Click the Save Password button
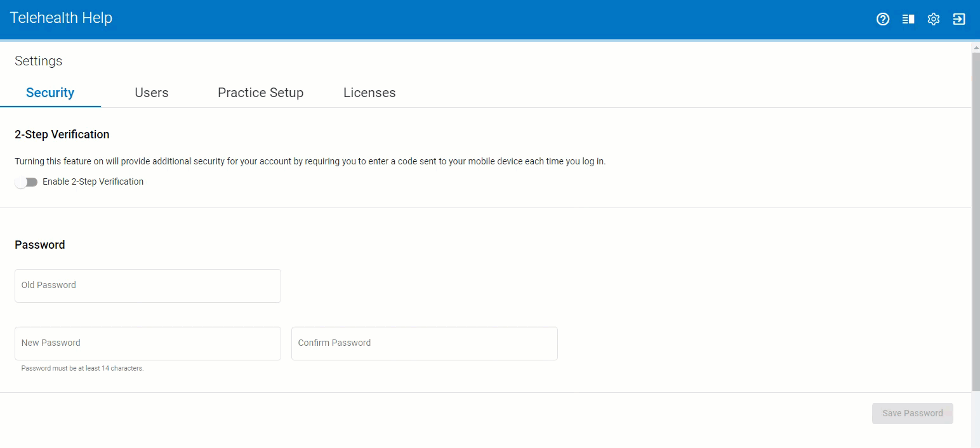980x448 pixels. point(912,413)
